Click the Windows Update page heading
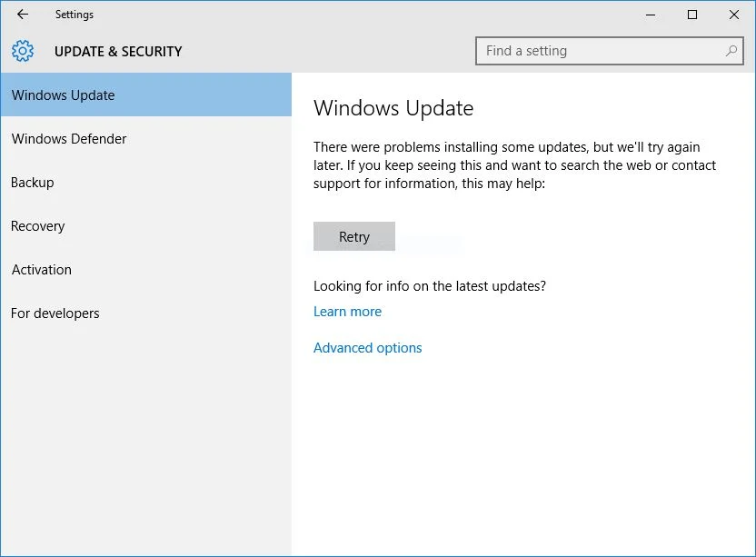The width and height of the screenshot is (756, 557). pyautogui.click(x=393, y=108)
